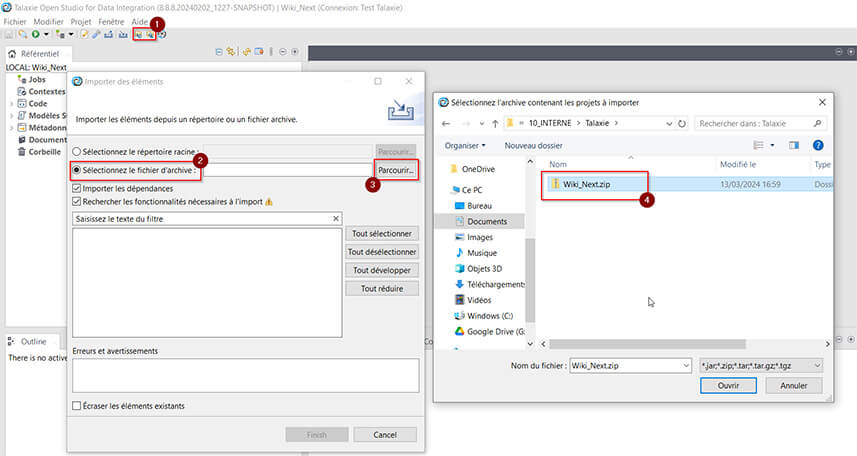Click the 'Tout réduire' button
Screen dimensions: 857x456
click(382, 289)
